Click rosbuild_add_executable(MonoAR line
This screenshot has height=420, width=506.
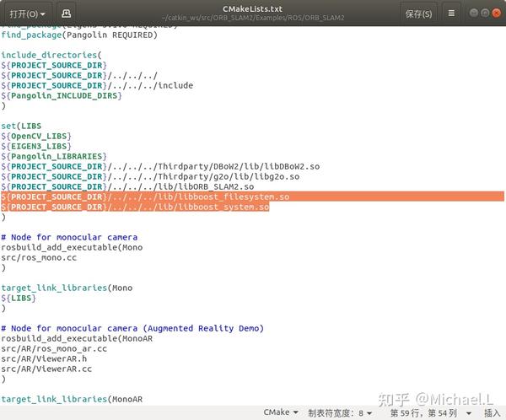tap(77, 338)
